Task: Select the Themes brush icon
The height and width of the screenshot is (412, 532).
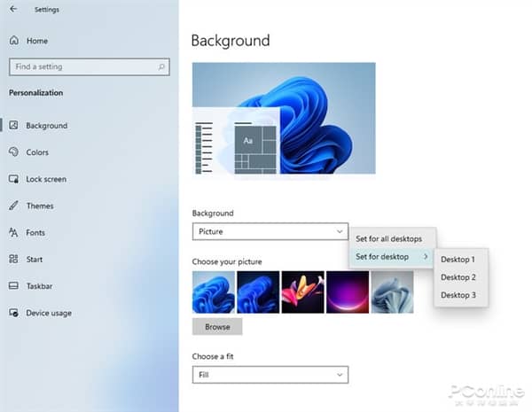Action: [x=13, y=206]
